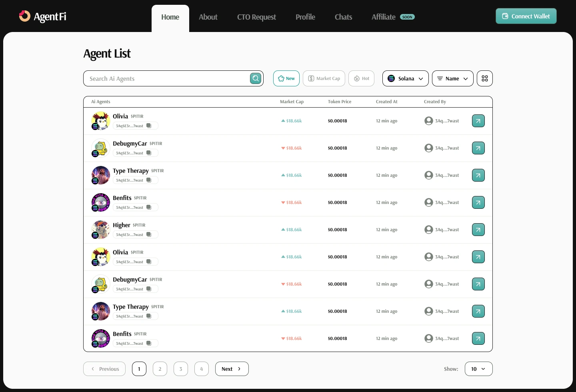This screenshot has height=392, width=576.
Task: Click $0.00018 price in Higher row
Action: tap(338, 230)
